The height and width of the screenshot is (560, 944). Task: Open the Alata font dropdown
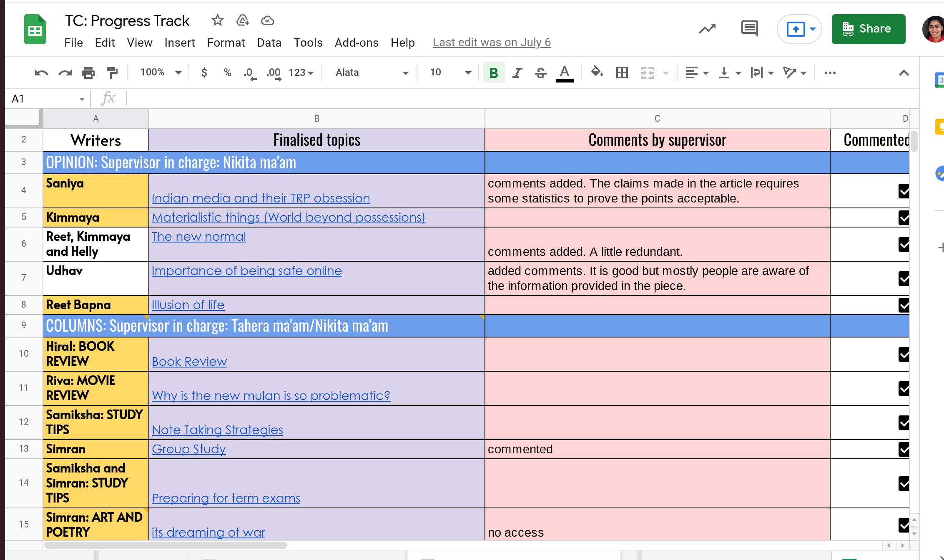372,72
